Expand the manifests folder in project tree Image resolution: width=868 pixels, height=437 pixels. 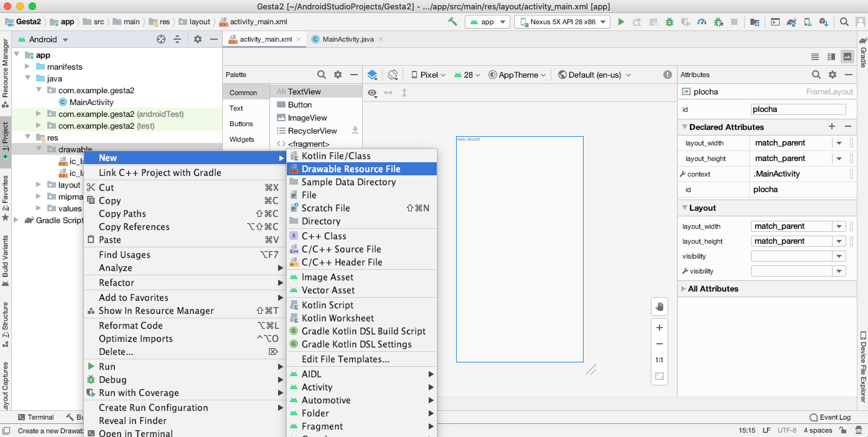pyautogui.click(x=27, y=67)
